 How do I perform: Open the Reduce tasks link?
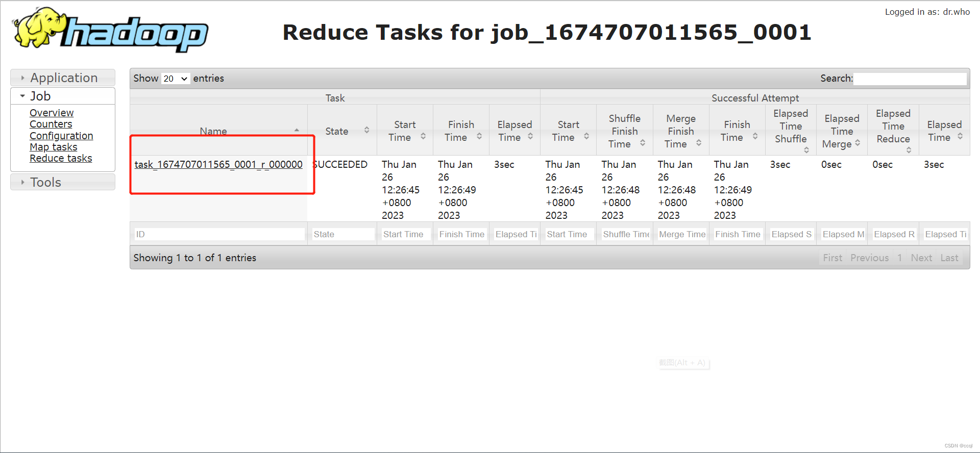point(61,158)
